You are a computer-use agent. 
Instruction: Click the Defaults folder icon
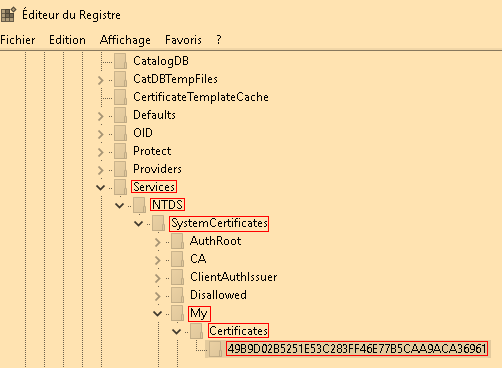120,115
